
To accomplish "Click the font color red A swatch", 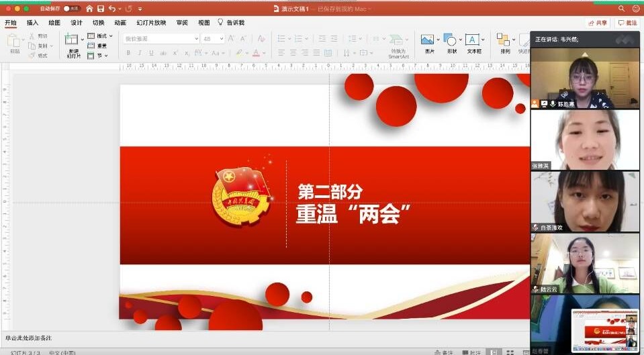I will pyautogui.click(x=256, y=53).
